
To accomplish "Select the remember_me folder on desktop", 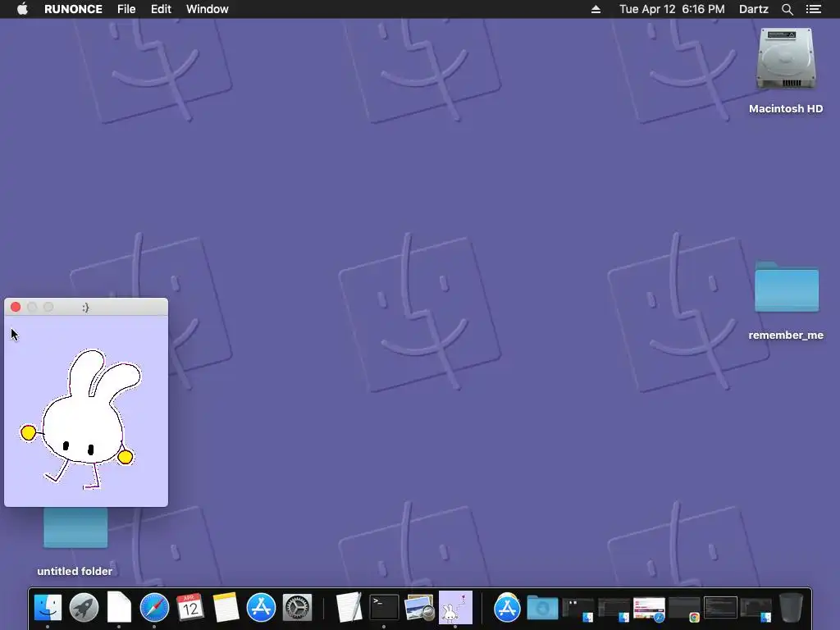I will [787, 286].
